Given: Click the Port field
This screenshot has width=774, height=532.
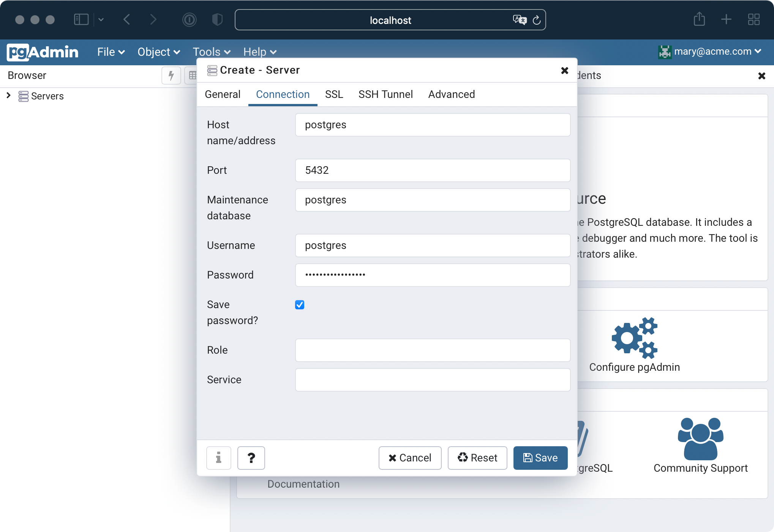Looking at the screenshot, I should 433,170.
